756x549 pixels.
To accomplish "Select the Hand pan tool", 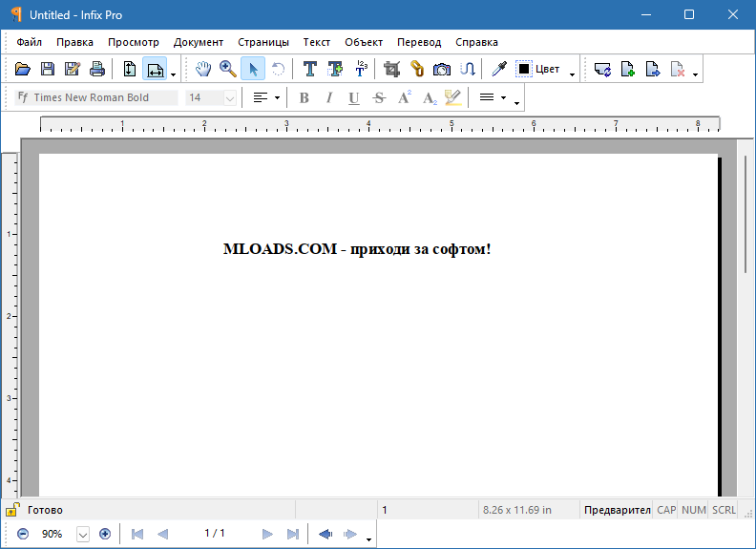I will point(203,69).
